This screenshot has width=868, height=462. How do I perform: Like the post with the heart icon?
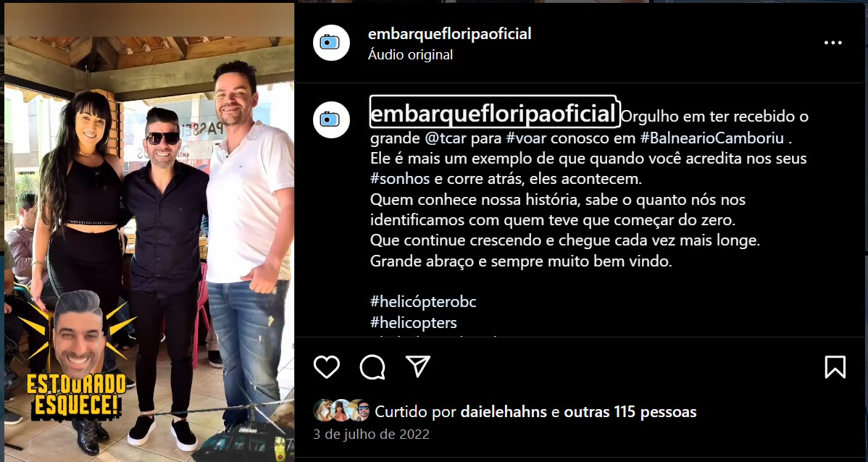pyautogui.click(x=327, y=367)
